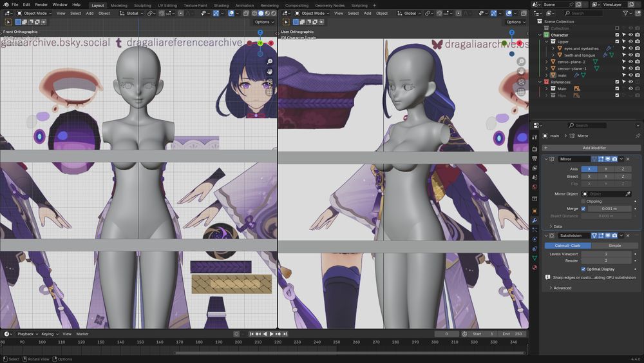The image size is (644, 363).
Task: Uncheck References collection checkbox
Action: click(x=617, y=83)
